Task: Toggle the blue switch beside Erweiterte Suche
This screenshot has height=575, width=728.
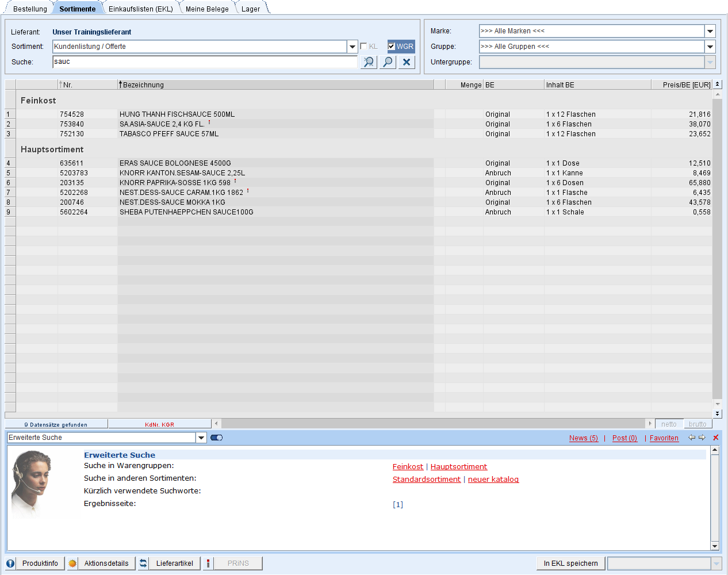Action: coord(217,438)
